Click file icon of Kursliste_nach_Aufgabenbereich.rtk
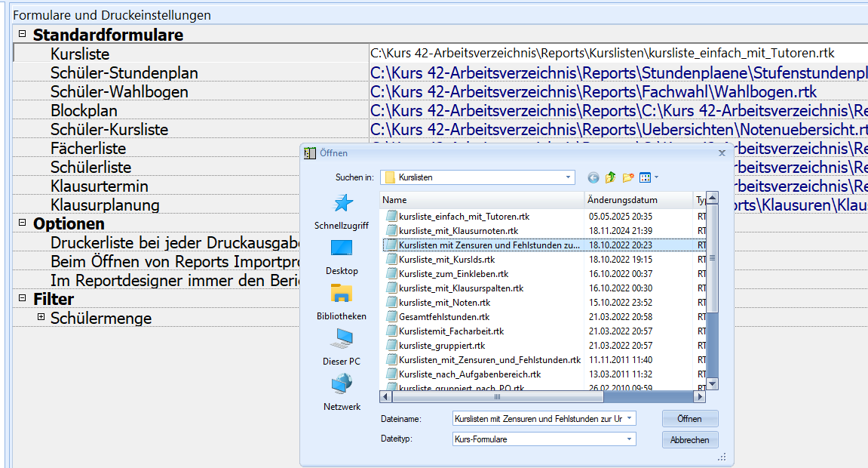 [391, 374]
